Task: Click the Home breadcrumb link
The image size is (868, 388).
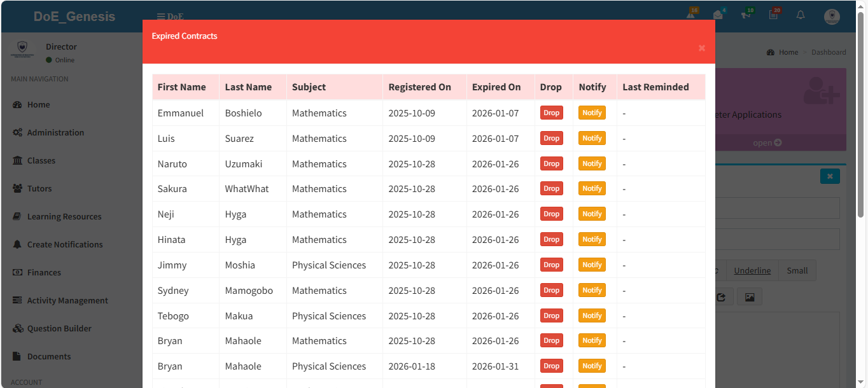Action: 788,52
